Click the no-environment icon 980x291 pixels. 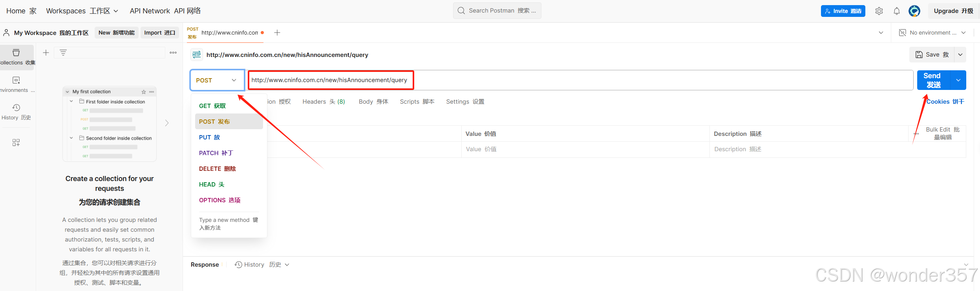tap(902, 33)
